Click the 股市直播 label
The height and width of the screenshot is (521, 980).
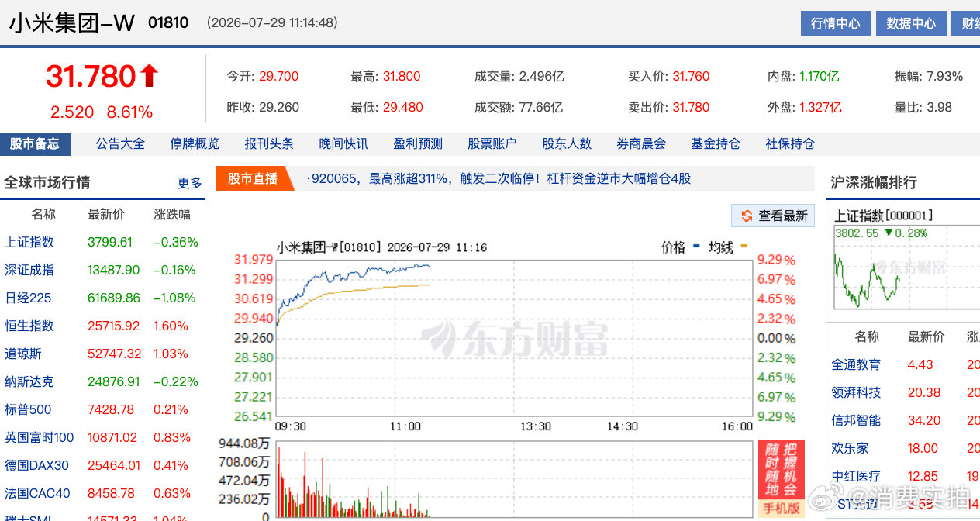[x=252, y=178]
